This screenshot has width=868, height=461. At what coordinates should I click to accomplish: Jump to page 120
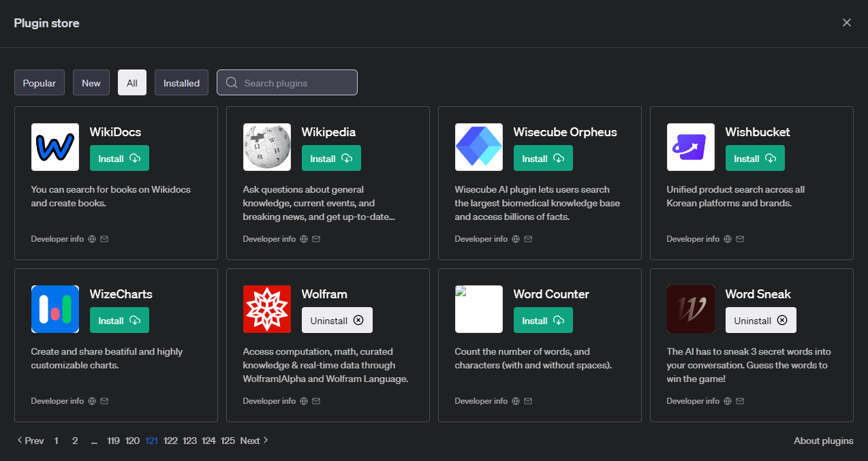132,441
